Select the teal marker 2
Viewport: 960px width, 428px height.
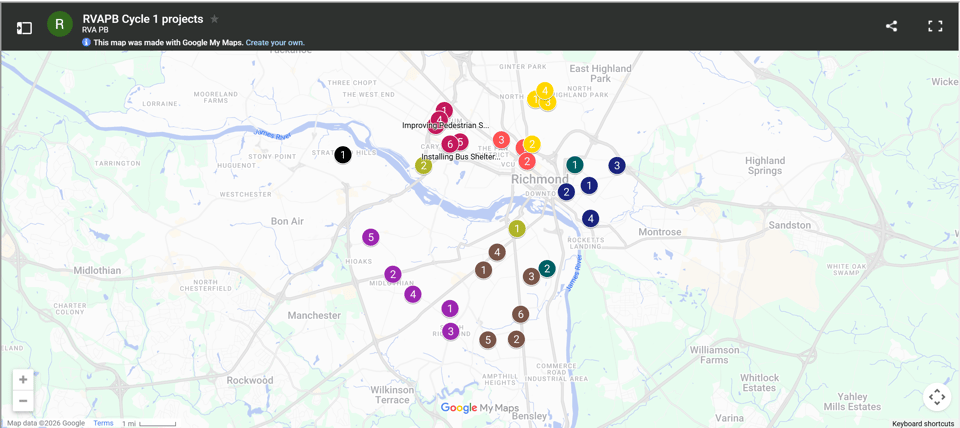coord(547,268)
